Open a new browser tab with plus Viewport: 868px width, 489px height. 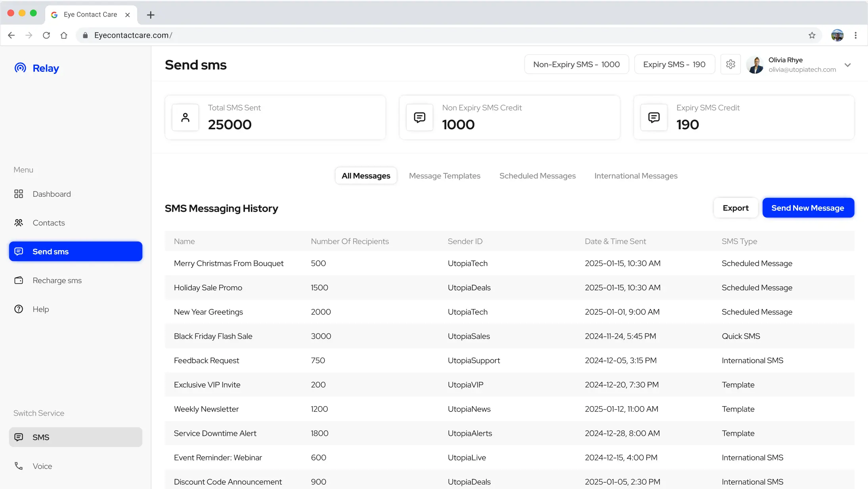[x=151, y=15]
